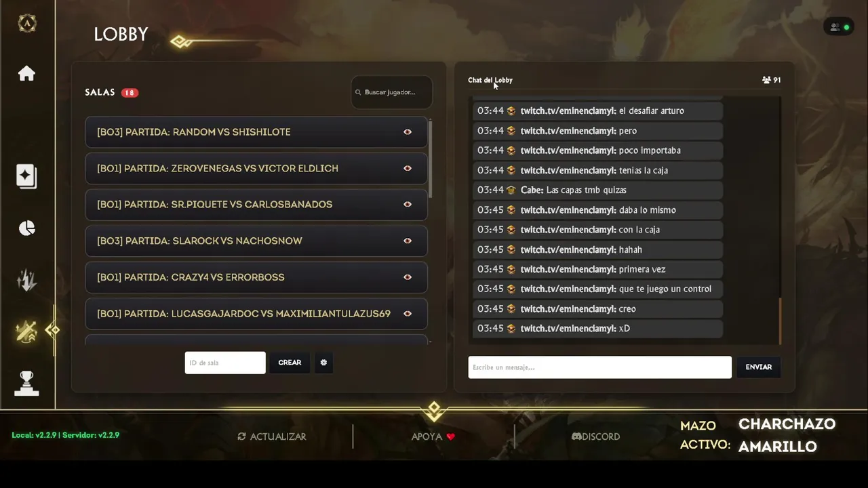868x488 pixels.
Task: Click ENVIAR to send chat message
Action: [759, 367]
